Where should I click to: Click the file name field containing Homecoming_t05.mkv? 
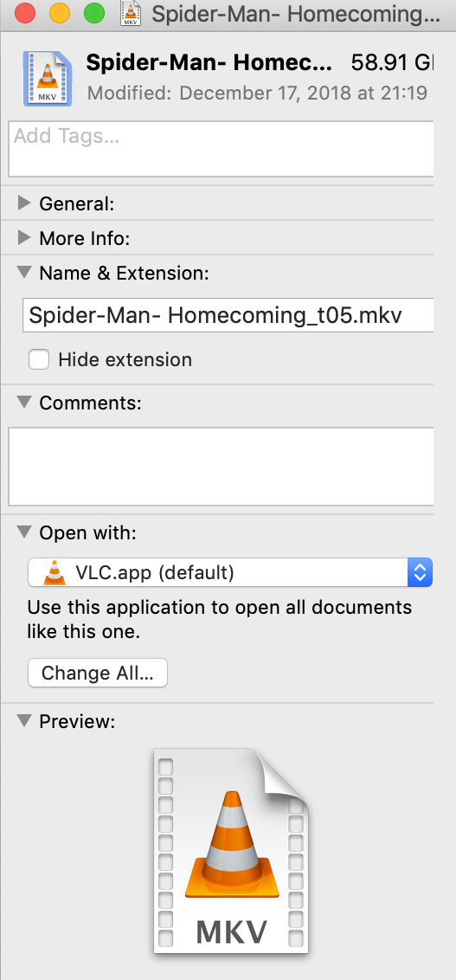[228, 316]
